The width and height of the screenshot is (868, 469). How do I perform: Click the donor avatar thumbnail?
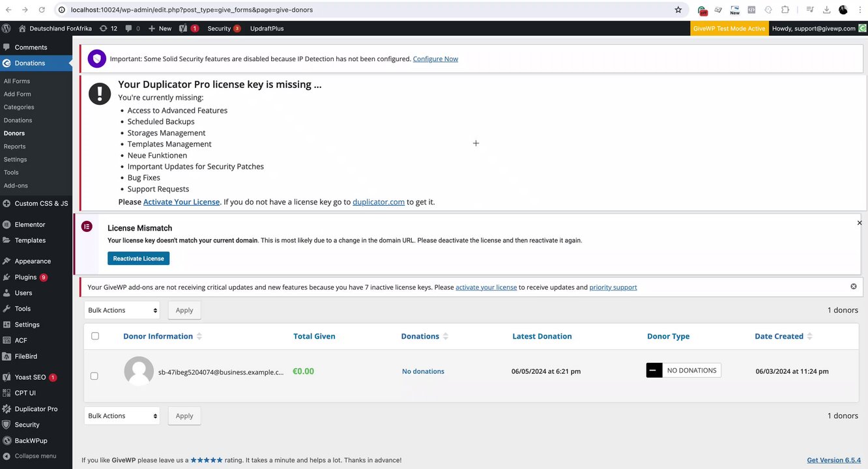click(x=139, y=371)
